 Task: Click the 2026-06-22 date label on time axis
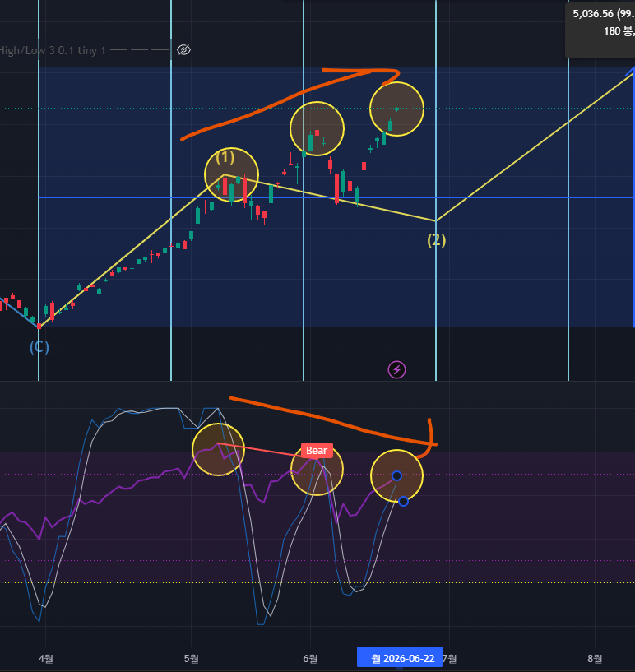(x=400, y=658)
